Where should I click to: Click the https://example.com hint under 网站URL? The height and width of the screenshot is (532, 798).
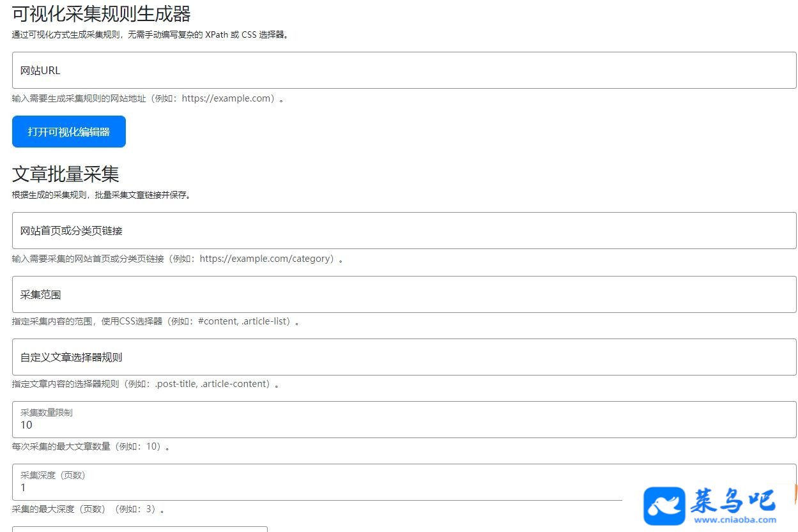coord(228,98)
